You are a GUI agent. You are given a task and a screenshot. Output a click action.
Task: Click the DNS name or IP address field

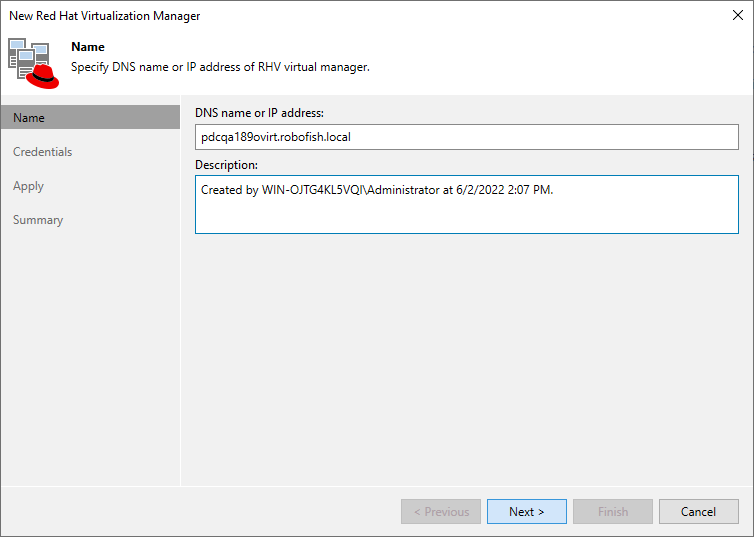(466, 137)
